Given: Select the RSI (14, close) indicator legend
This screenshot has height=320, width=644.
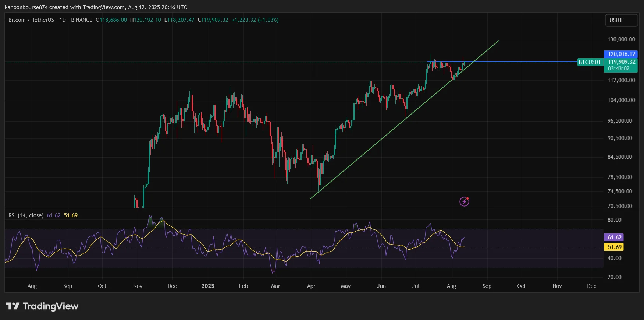Looking at the screenshot, I should tap(26, 215).
